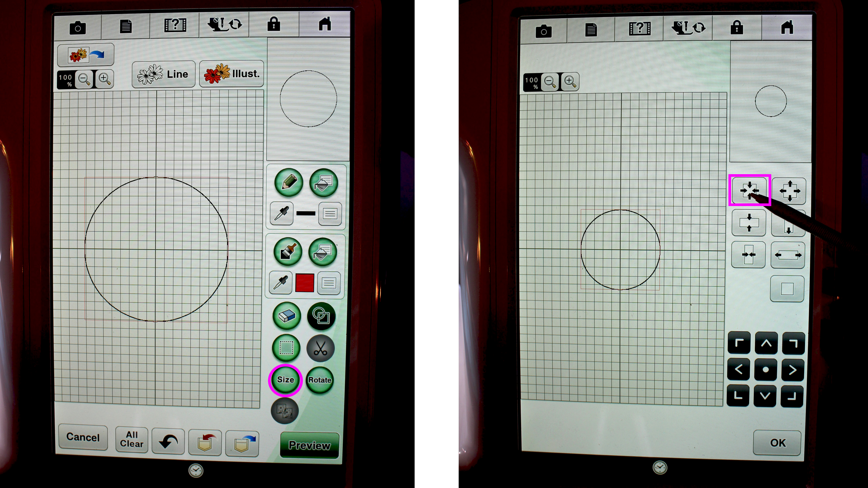Viewport: 868px width, 488px height.
Task: Click the pencil drawing tool
Action: tap(287, 182)
